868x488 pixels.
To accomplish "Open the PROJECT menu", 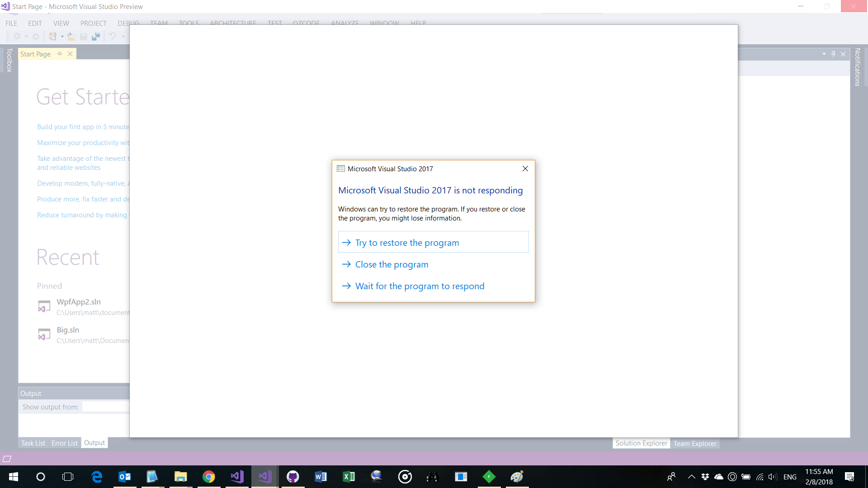I will 93,23.
